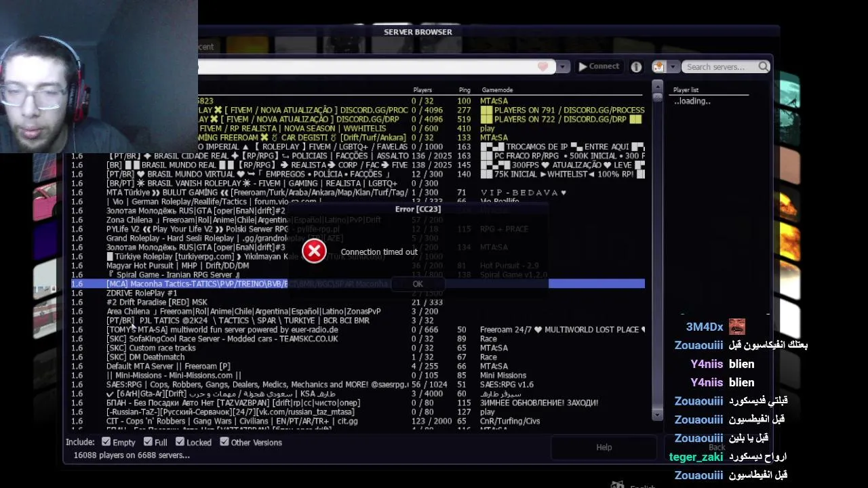
Task: Select the ZDRIVE RolePlay #1 row
Action: (358, 293)
